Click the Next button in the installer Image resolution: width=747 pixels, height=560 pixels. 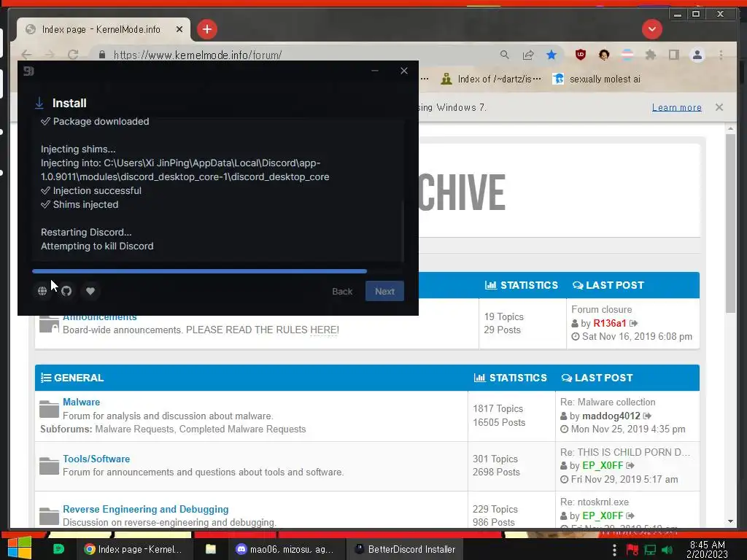coord(384,291)
